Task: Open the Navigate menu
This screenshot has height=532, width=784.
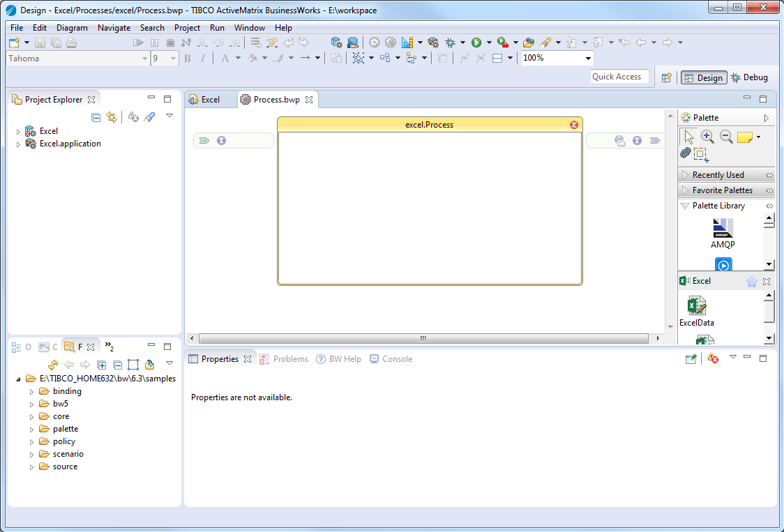Action: coord(114,28)
